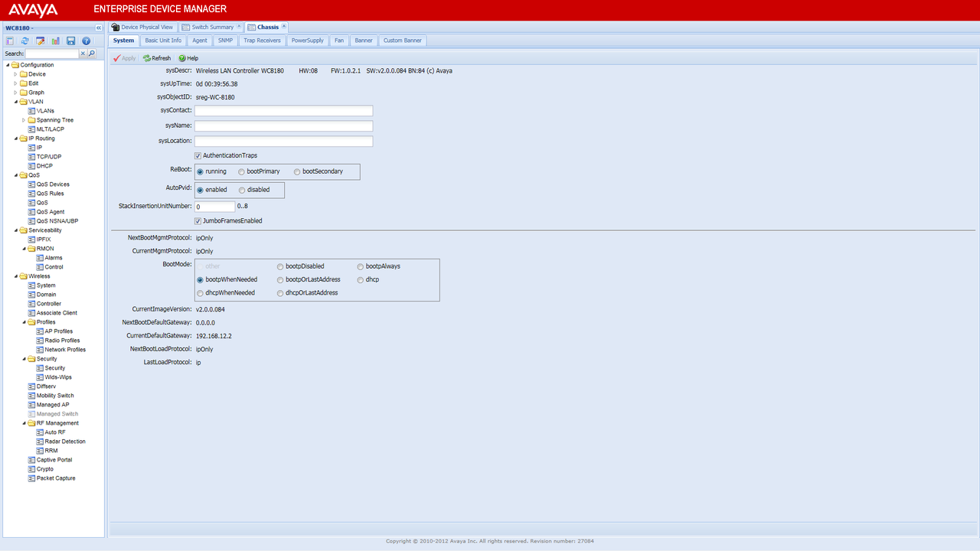
Task: Open the bar chart graph icon
Action: (x=55, y=41)
